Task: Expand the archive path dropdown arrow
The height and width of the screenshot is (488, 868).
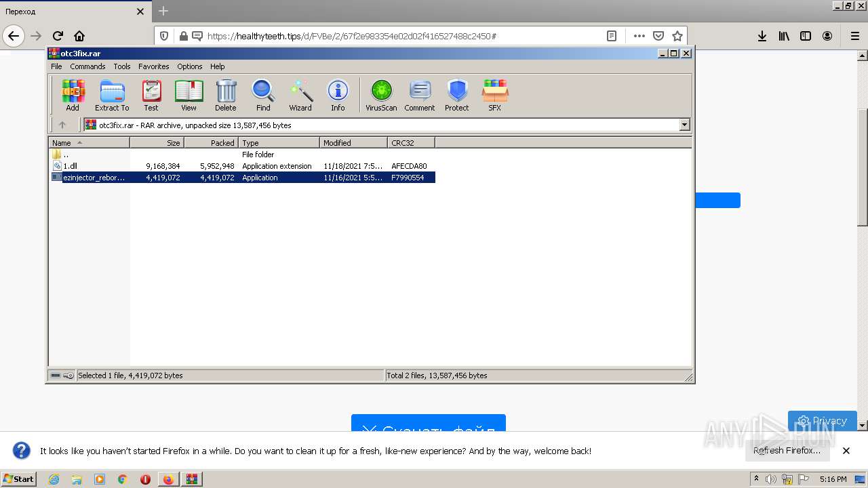Action: point(684,125)
